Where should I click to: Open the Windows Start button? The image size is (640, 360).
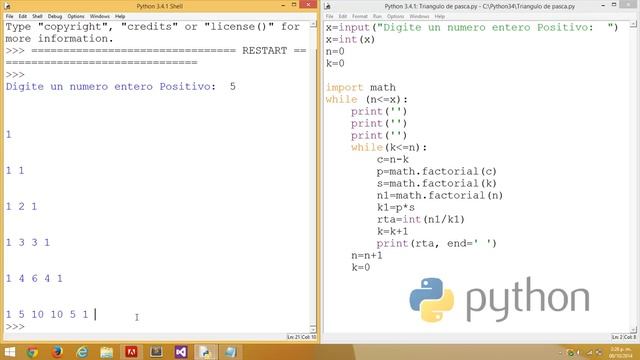tap(9, 352)
